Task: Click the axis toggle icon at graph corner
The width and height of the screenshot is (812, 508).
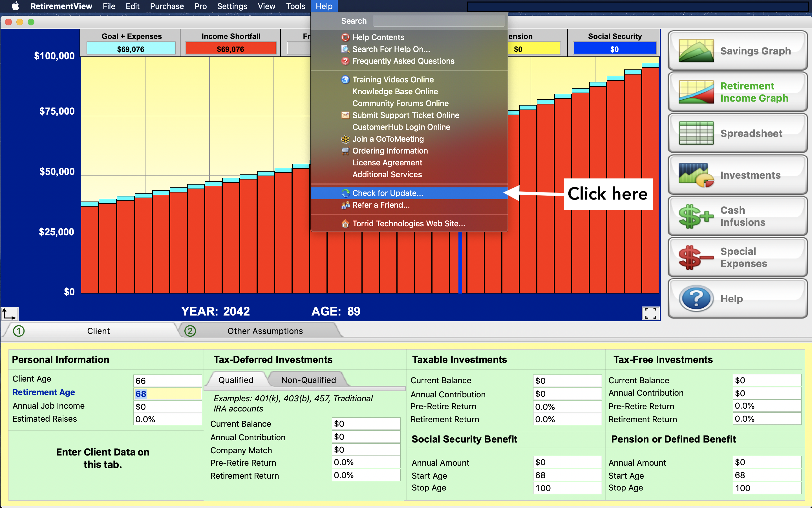Action: 9,314
